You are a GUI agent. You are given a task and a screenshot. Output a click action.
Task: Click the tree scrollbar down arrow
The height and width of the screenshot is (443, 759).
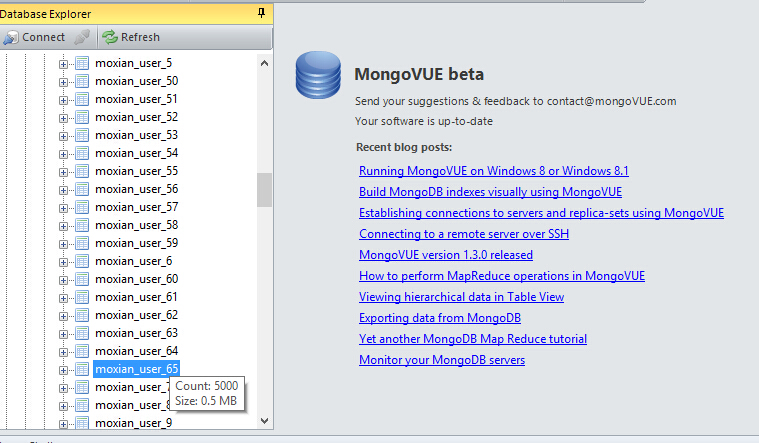point(264,421)
